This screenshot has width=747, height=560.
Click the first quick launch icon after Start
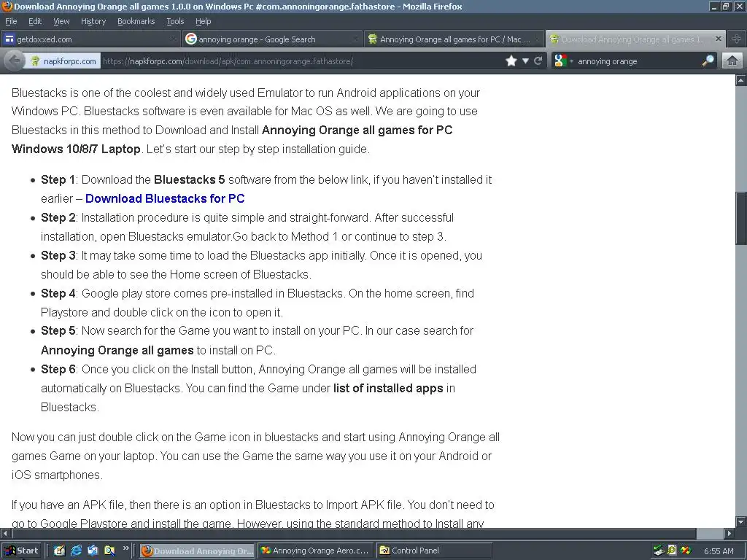pyautogui.click(x=59, y=551)
